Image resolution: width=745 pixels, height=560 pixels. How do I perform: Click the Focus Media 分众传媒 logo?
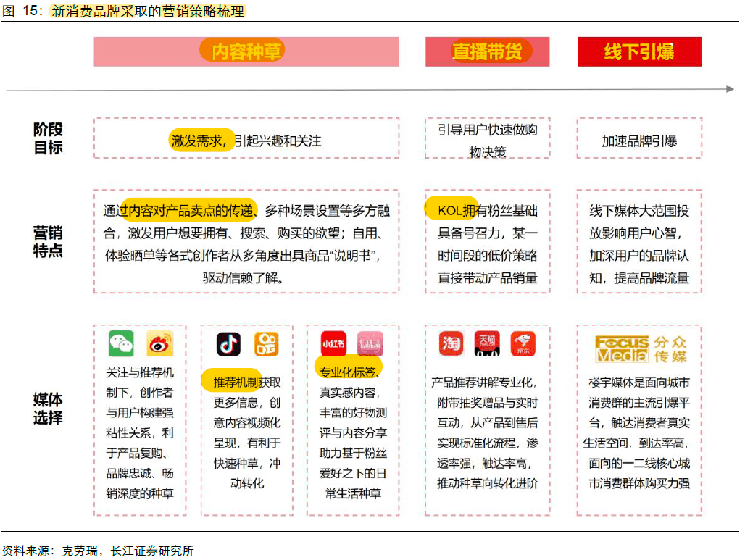[x=641, y=349]
